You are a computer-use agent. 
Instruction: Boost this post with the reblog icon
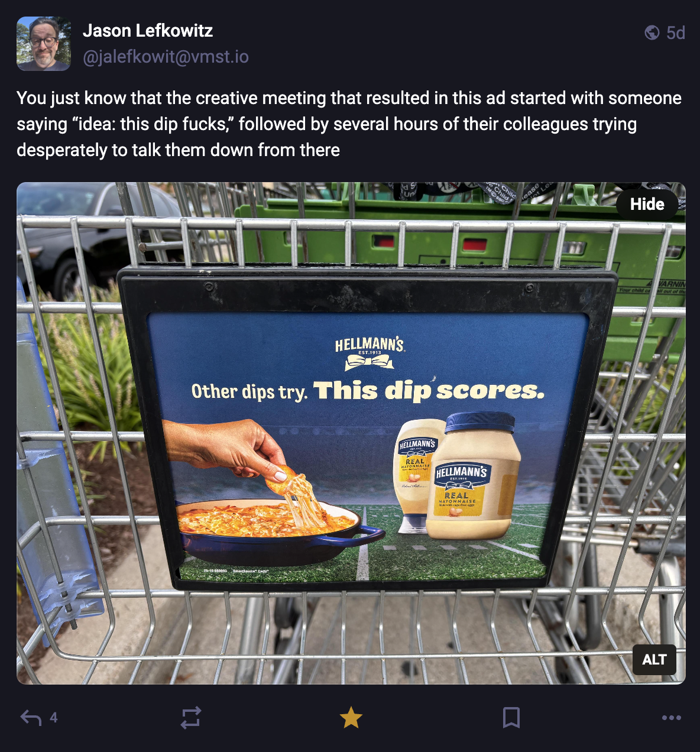(x=191, y=718)
